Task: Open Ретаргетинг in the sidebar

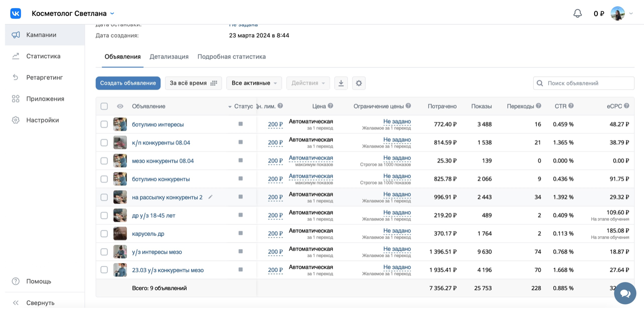Action: (x=44, y=77)
